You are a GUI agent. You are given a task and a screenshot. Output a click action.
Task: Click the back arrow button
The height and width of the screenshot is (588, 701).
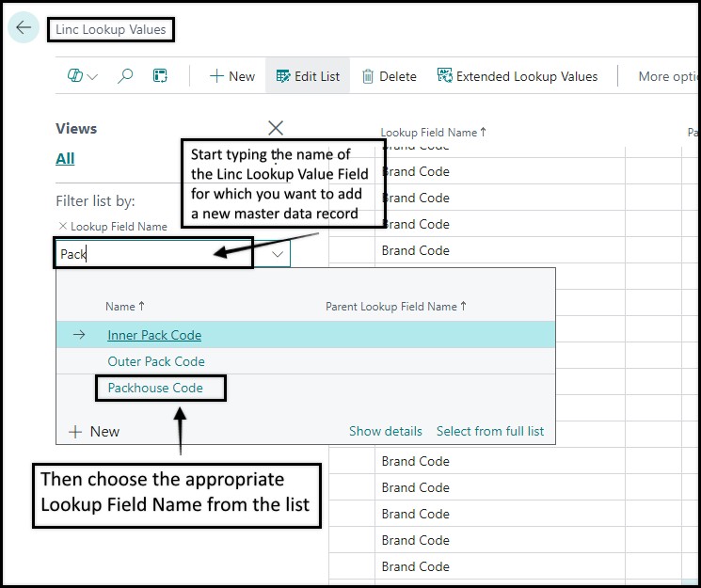pyautogui.click(x=24, y=28)
